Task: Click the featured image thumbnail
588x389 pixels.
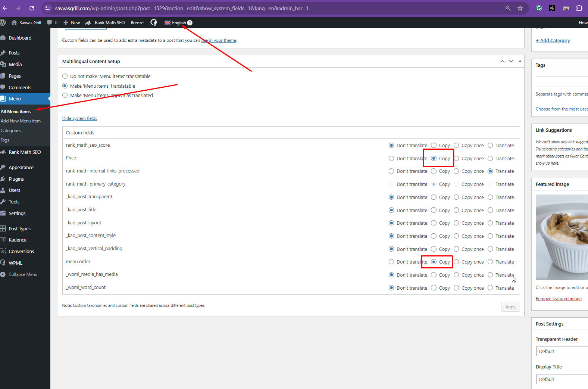Action: (562, 237)
